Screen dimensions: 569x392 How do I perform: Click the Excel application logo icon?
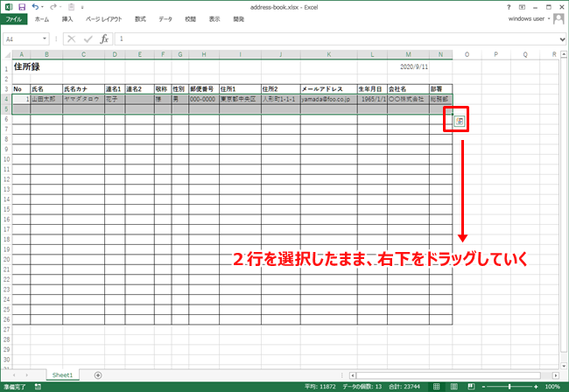(x=9, y=7)
